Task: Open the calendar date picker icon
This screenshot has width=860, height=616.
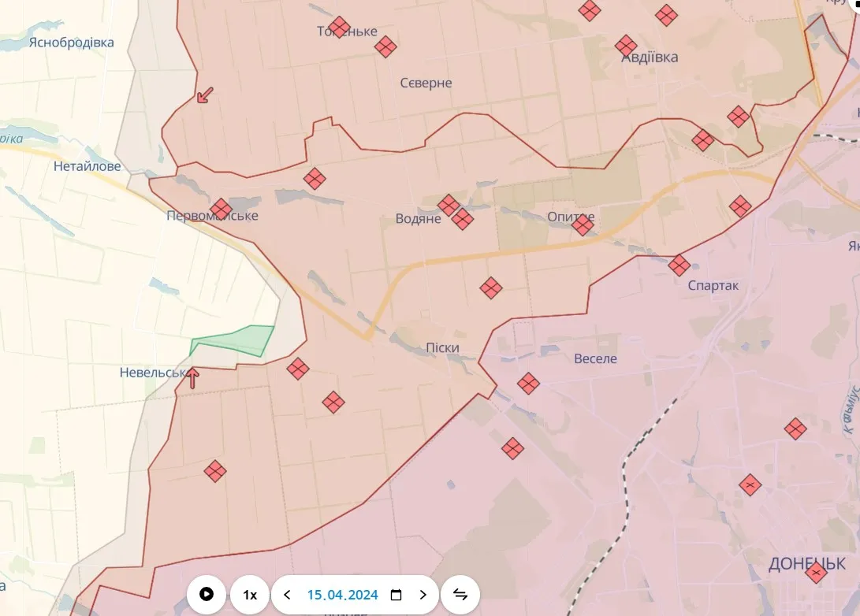Action: point(396,595)
